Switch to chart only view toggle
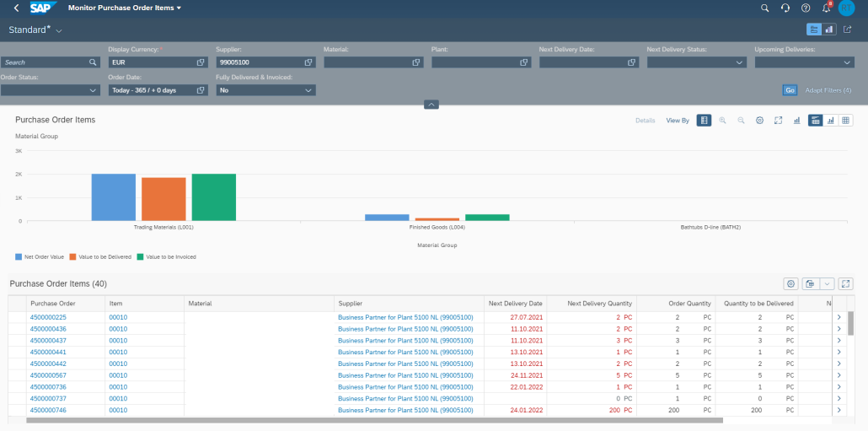The height and width of the screenshot is (431, 868). coord(830,121)
